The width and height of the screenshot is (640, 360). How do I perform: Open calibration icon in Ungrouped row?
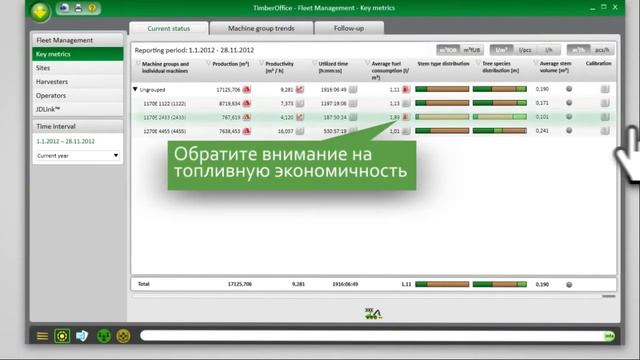click(x=605, y=89)
